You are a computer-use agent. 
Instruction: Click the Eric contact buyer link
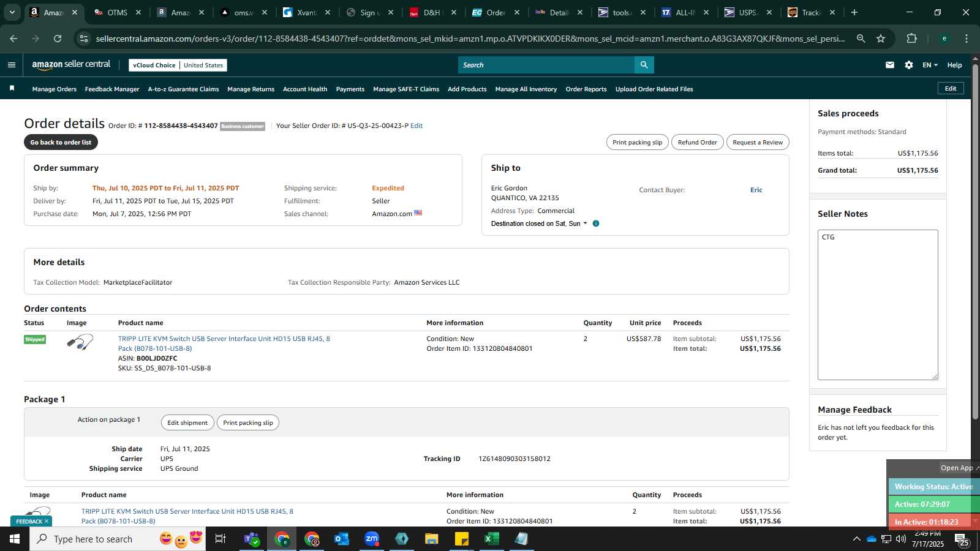[x=756, y=190]
